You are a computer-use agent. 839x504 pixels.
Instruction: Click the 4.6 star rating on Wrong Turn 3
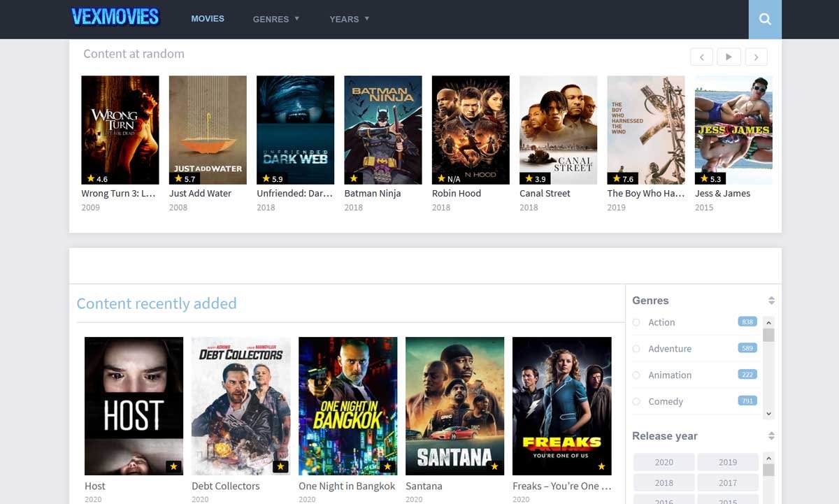tap(97, 179)
